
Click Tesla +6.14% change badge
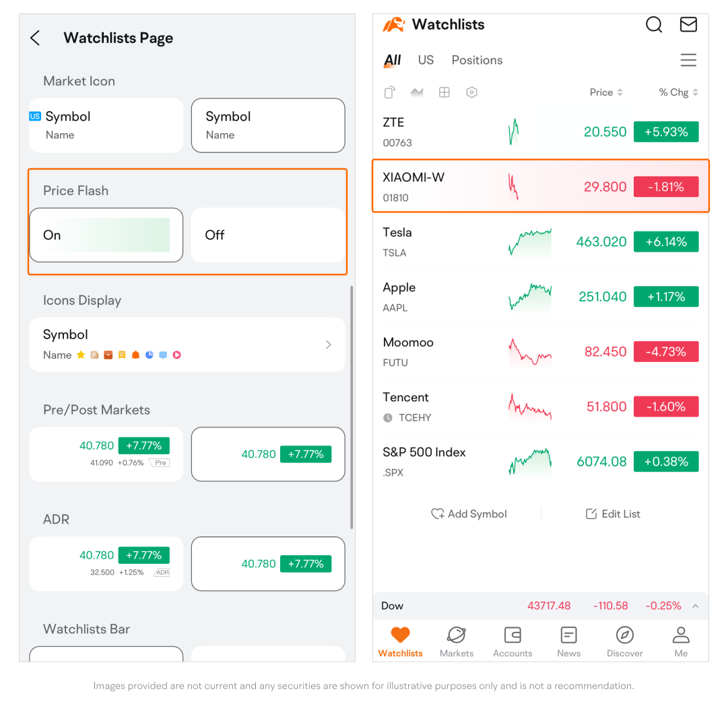click(666, 242)
